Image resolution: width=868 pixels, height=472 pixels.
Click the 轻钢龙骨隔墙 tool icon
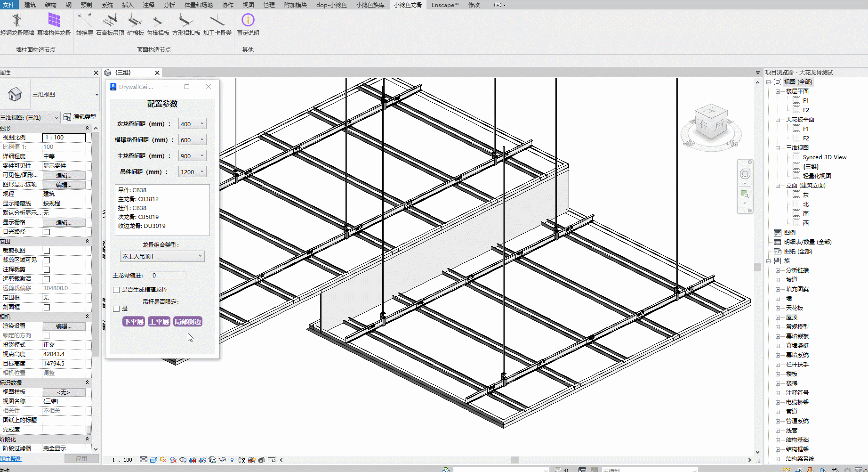click(17, 21)
